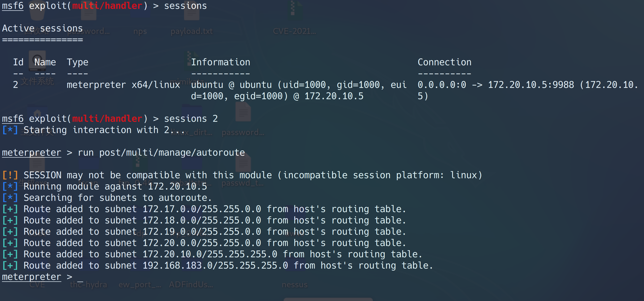Click the [*] marker before 'Searching for subnets'
This screenshot has height=301, width=644.
[x=10, y=198]
